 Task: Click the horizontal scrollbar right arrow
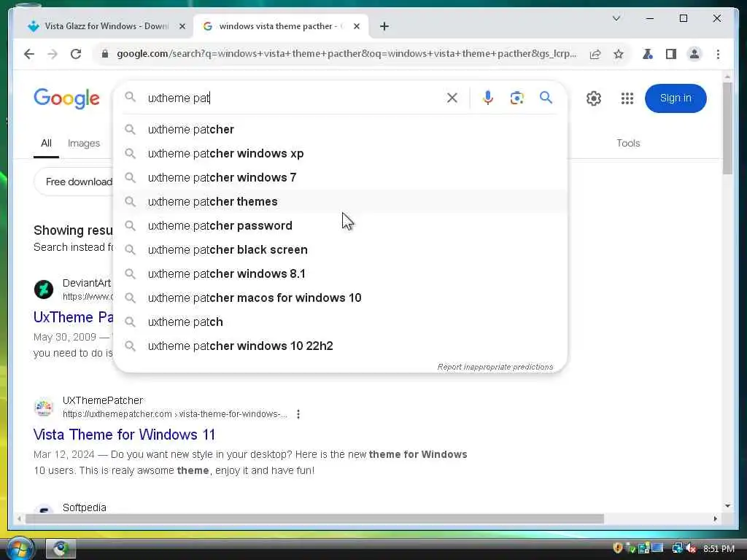(715, 518)
